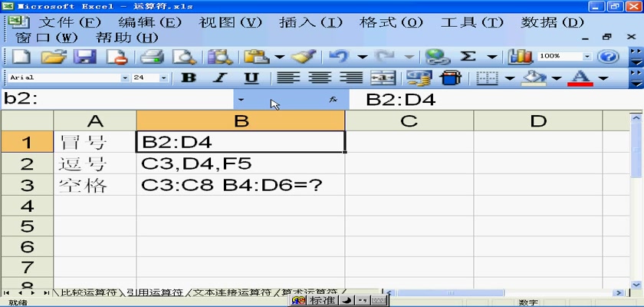
Task: Toggle italic formatting
Action: click(x=219, y=78)
